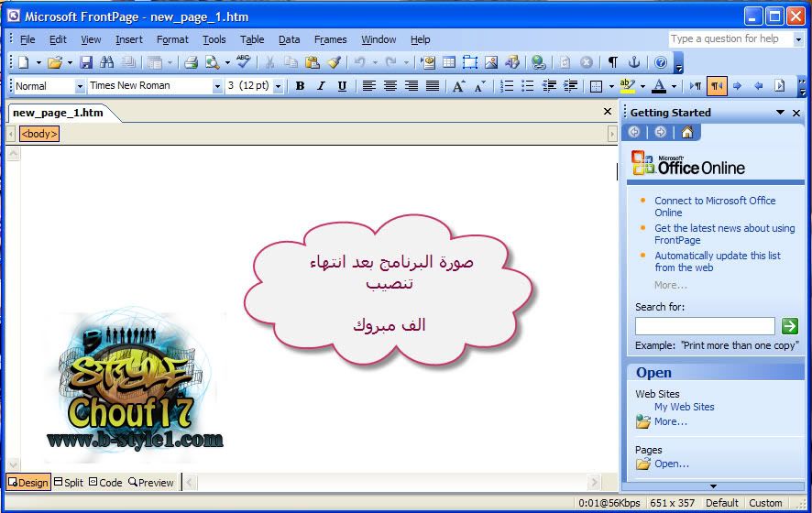Screen dimensions: 812x513
Task: Click the Decrease Font Size icon
Action: click(480, 86)
